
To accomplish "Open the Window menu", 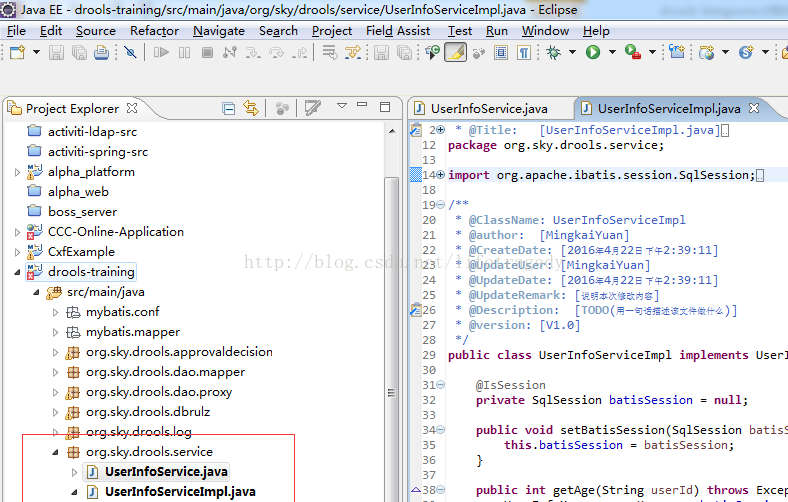I will coord(545,31).
